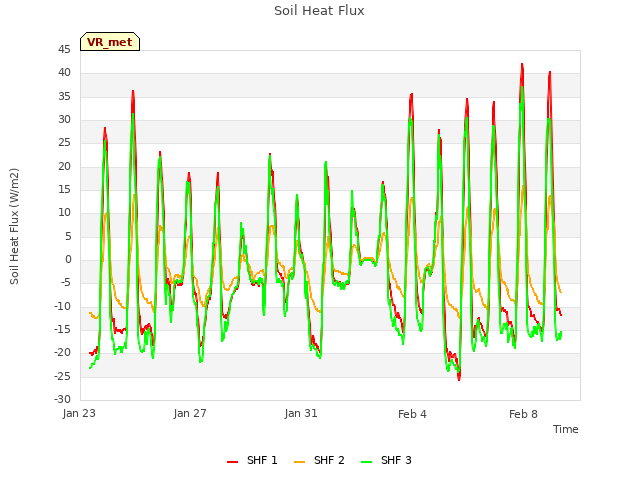640x480 pixels.
Task: Click the -25 y-axis tick label
Action: (x=62, y=376)
